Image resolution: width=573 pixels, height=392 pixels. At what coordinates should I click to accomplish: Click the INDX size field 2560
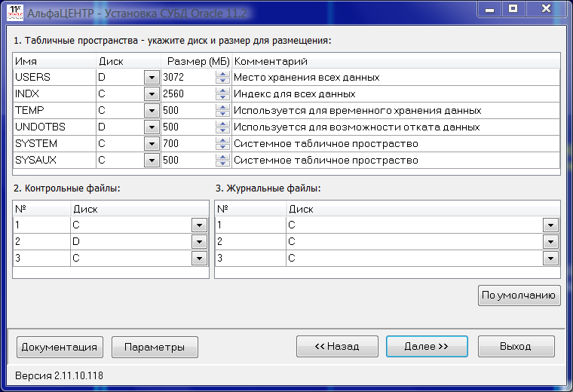tap(188, 94)
